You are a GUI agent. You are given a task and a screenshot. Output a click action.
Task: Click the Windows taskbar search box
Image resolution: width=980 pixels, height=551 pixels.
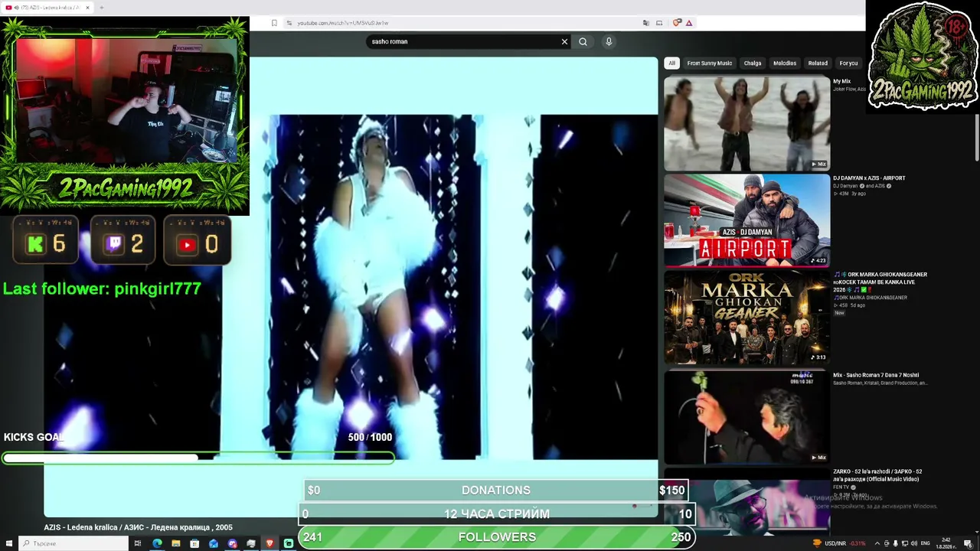click(73, 543)
